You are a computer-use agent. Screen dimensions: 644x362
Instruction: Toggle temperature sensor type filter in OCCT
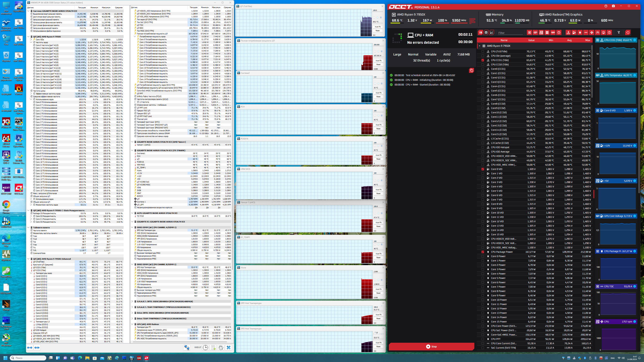tap(568, 32)
